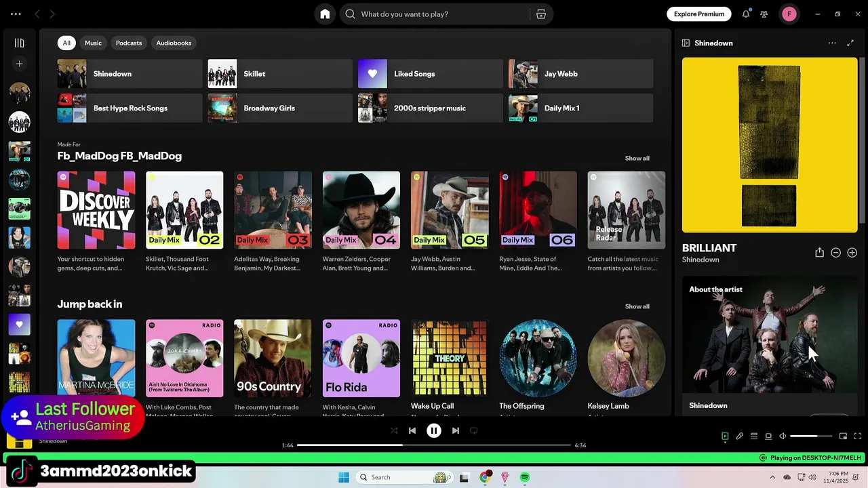Select the Audiobooks filter chip
Screen dimensions: 868x488
click(174, 43)
